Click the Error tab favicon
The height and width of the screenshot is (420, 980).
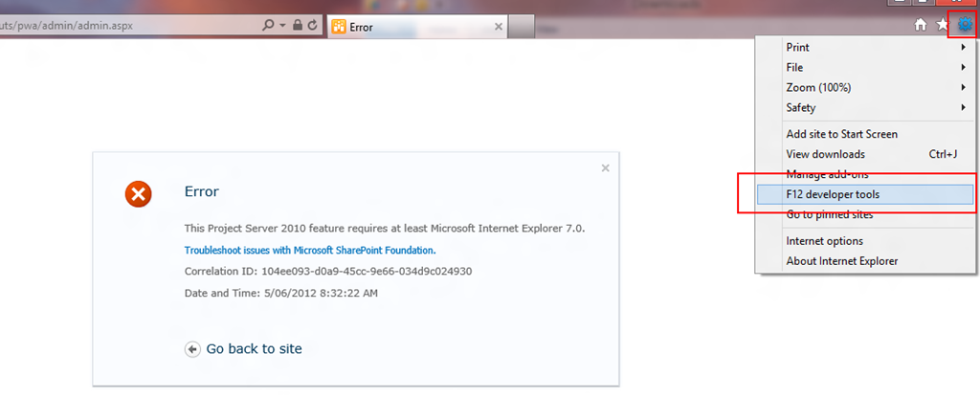339,27
